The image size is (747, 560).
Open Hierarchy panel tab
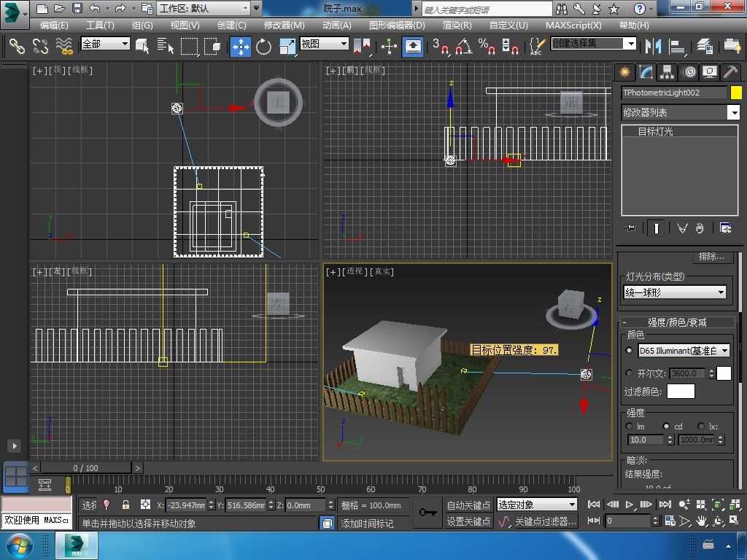[x=667, y=72]
